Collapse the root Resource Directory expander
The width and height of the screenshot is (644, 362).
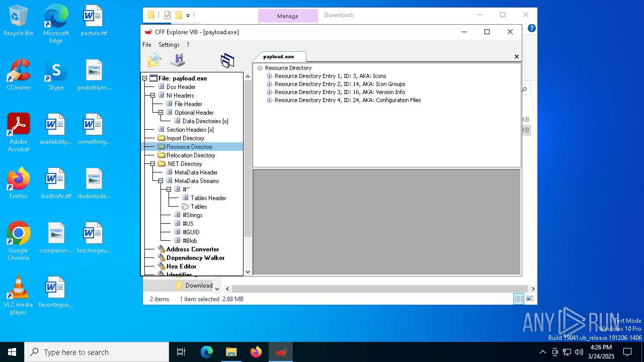(x=260, y=68)
